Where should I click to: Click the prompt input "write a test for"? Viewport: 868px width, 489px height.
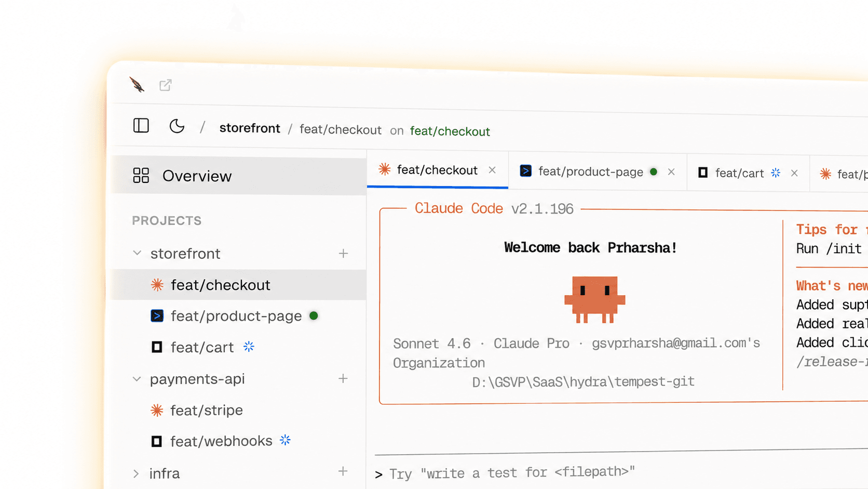(512, 472)
